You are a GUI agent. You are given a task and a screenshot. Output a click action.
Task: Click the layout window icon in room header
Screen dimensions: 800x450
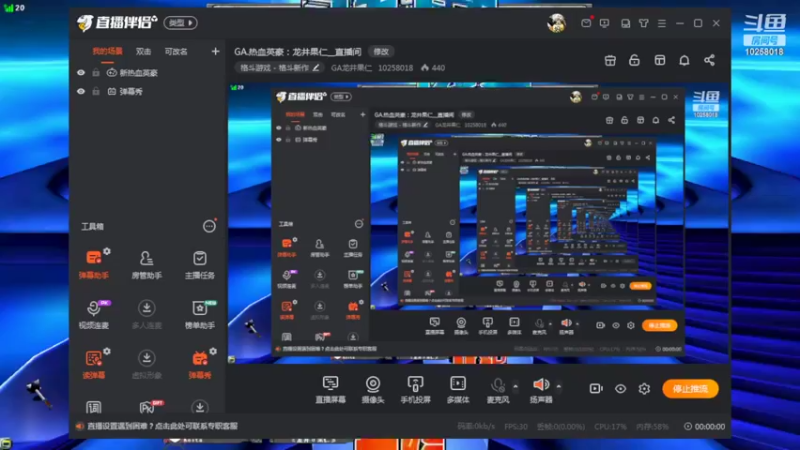click(x=660, y=60)
